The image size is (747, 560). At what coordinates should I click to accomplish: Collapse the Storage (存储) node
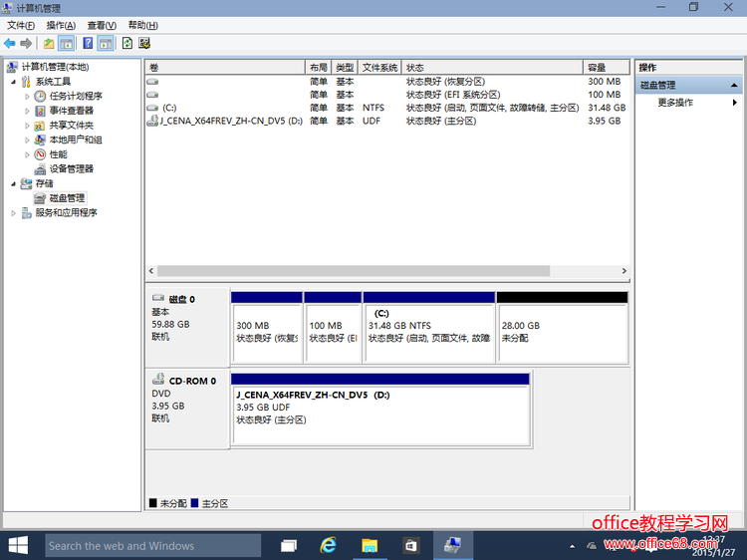click(x=13, y=184)
